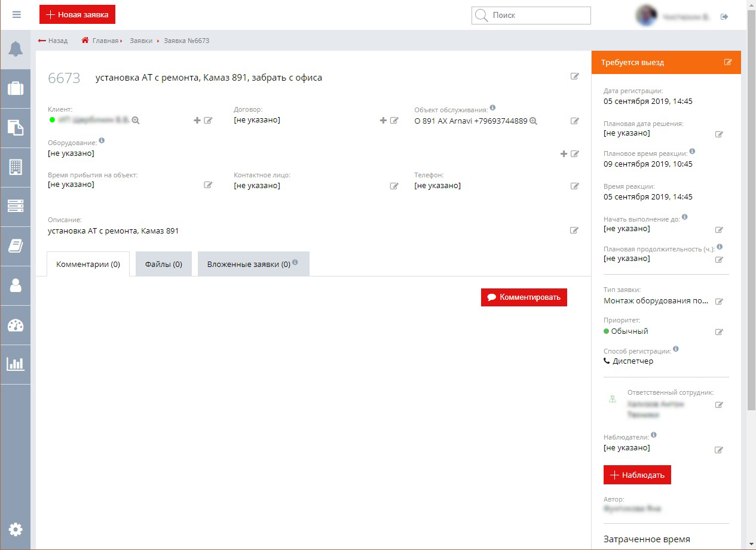
Task: Open the Вложенные заявки tab
Action: click(x=249, y=263)
